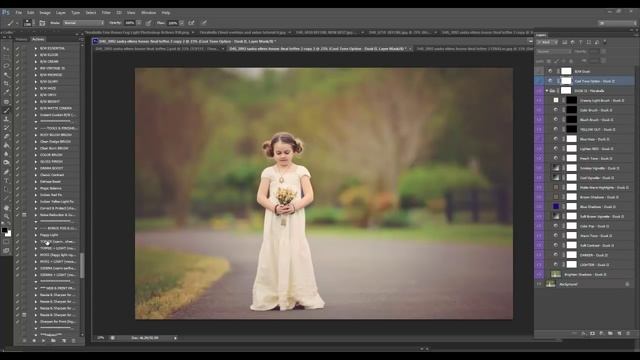Open the Image menu
Image resolution: width=640 pixels, height=360 pixels.
(45, 13)
